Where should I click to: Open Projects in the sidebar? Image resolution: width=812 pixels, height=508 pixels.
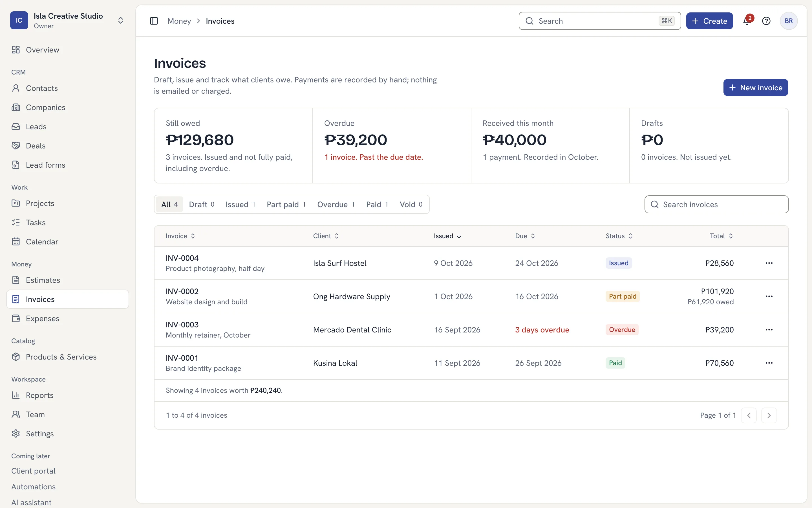coord(67,203)
